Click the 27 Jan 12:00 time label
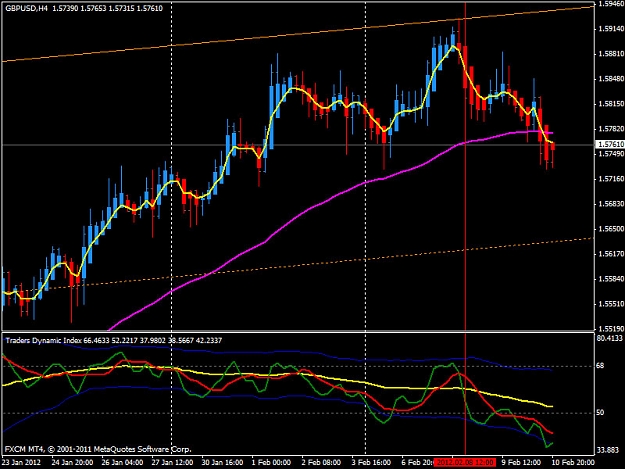This screenshot has height=469, width=625. [172, 463]
